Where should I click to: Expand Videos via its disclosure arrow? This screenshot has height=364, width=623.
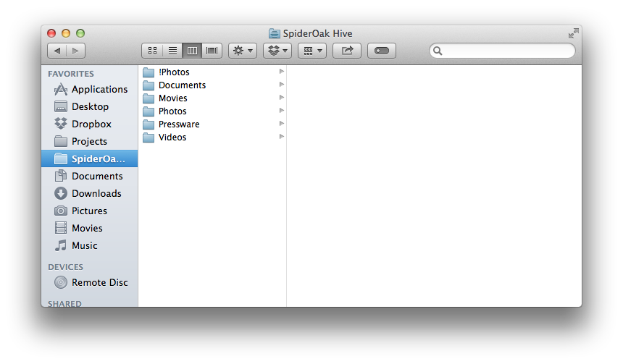coord(281,137)
